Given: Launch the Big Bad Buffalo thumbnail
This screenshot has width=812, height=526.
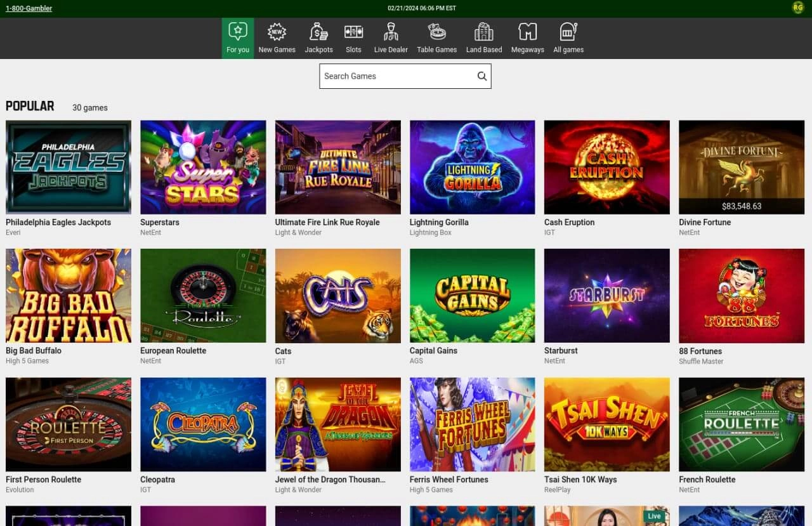Looking at the screenshot, I should [69, 296].
